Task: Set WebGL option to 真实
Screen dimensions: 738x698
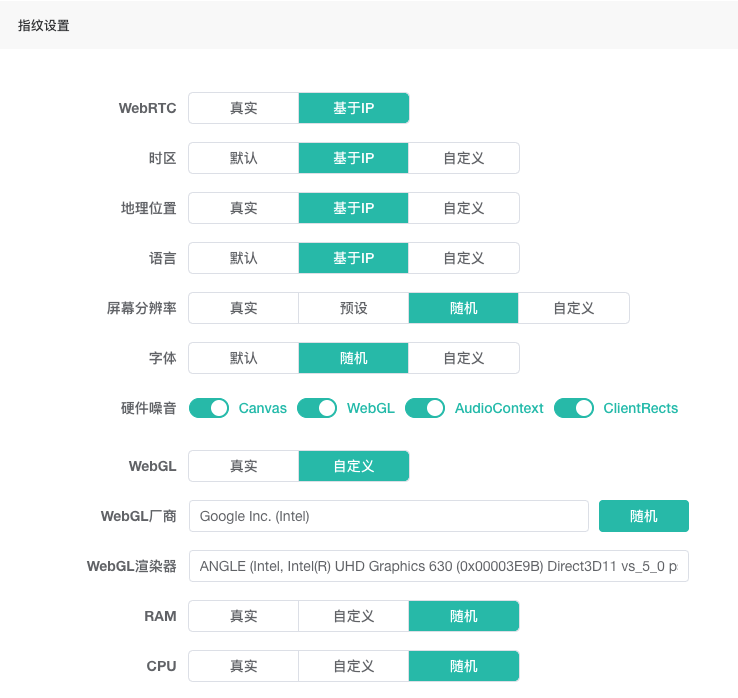Action: 243,466
